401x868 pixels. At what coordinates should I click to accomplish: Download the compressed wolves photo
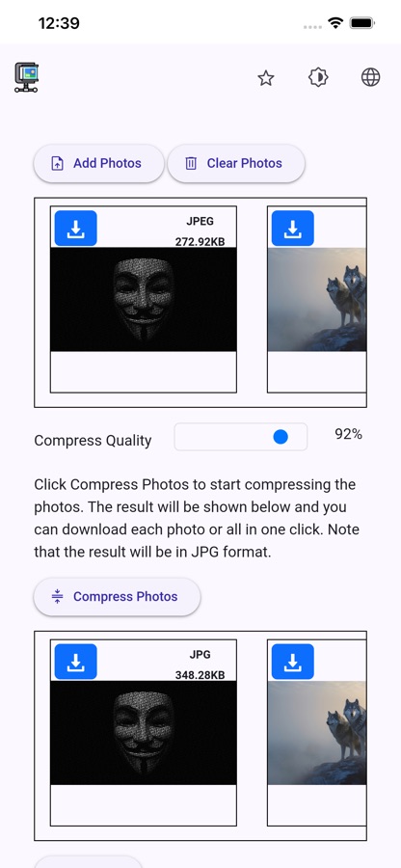pos(293,662)
